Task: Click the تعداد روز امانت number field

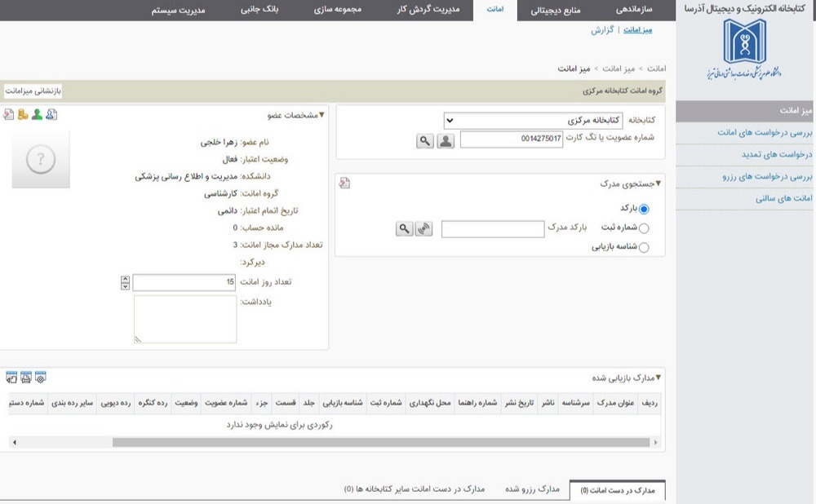Action: [184, 282]
